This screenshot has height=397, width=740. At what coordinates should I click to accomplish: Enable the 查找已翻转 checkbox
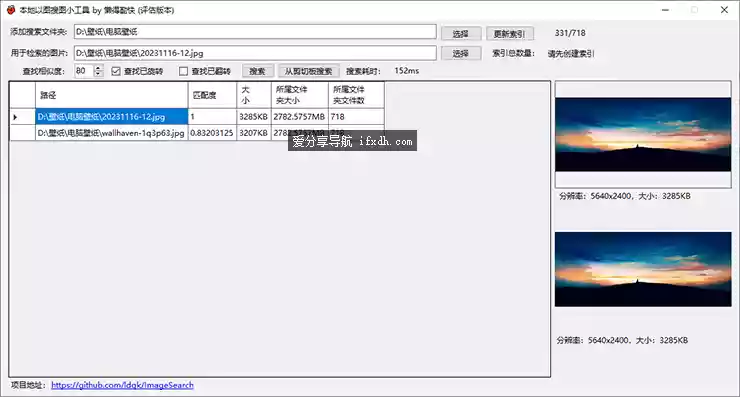pyautogui.click(x=184, y=71)
